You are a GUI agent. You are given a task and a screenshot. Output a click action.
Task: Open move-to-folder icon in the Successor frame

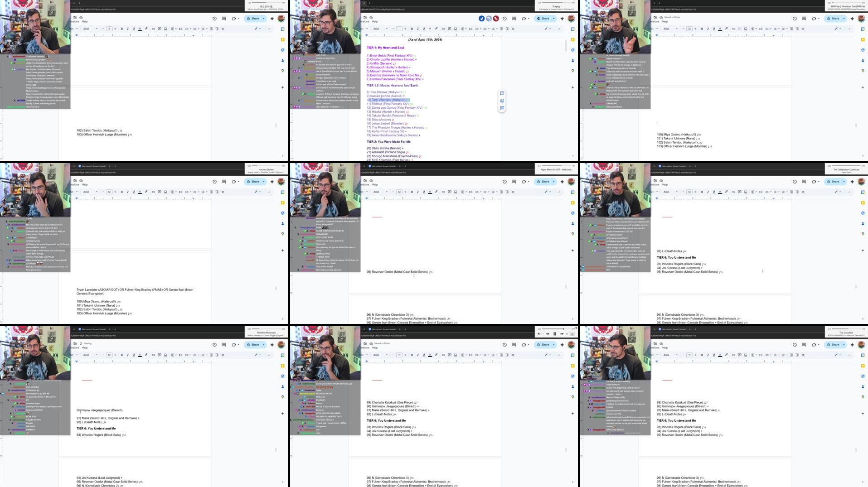[x=655, y=343]
